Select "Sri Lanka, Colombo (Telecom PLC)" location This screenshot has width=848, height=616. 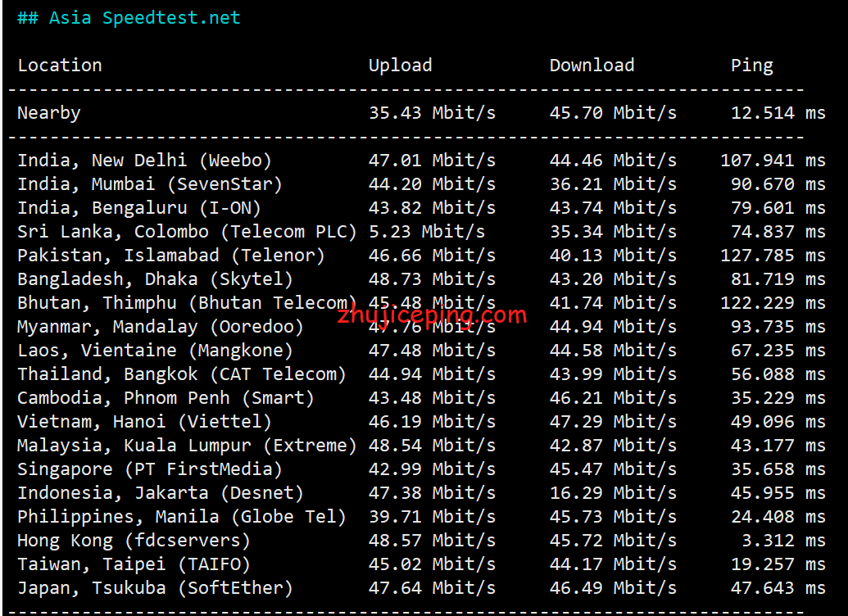point(187,232)
